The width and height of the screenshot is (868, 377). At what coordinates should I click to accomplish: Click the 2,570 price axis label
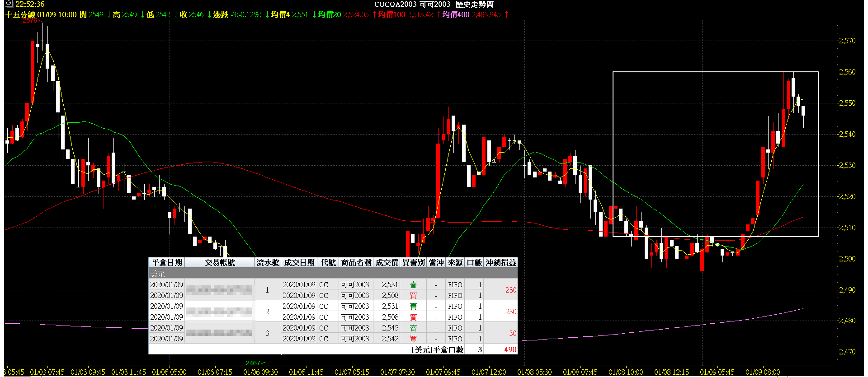point(847,41)
